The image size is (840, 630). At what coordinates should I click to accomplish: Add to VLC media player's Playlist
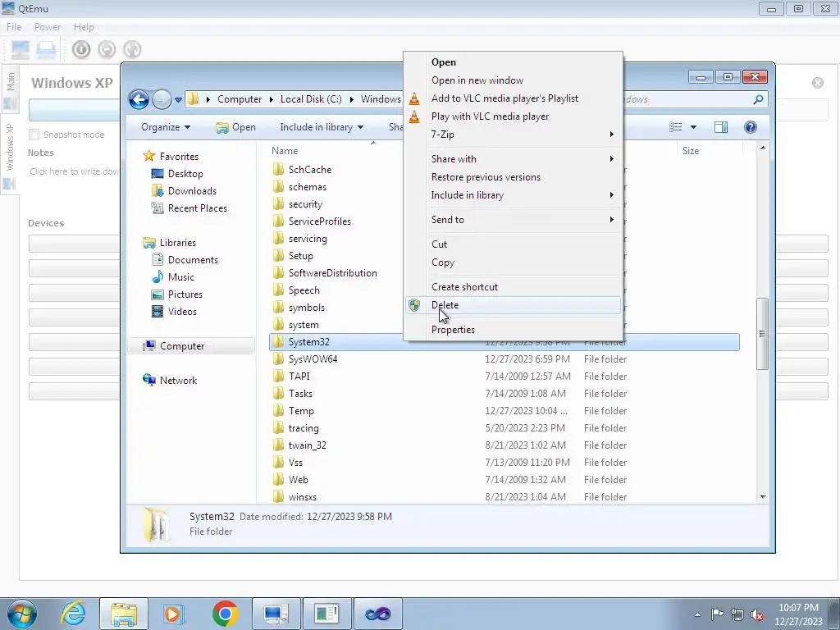[504, 98]
